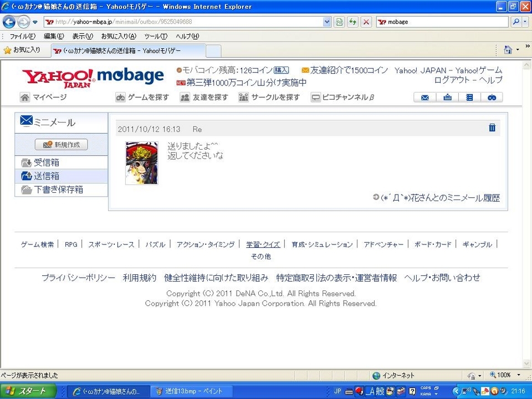Open the Yahoo!ゲーム header link

tap(478, 70)
